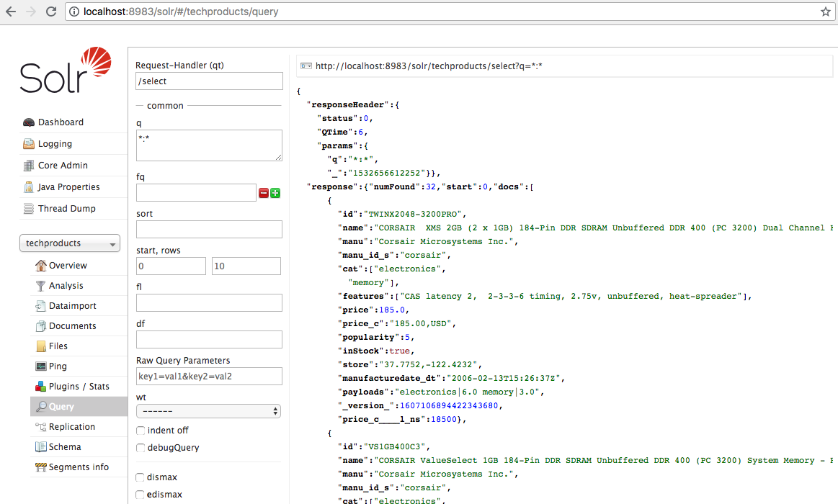Screen dimensions: 838x504
Task: Click the fq filter query field
Action: point(196,193)
